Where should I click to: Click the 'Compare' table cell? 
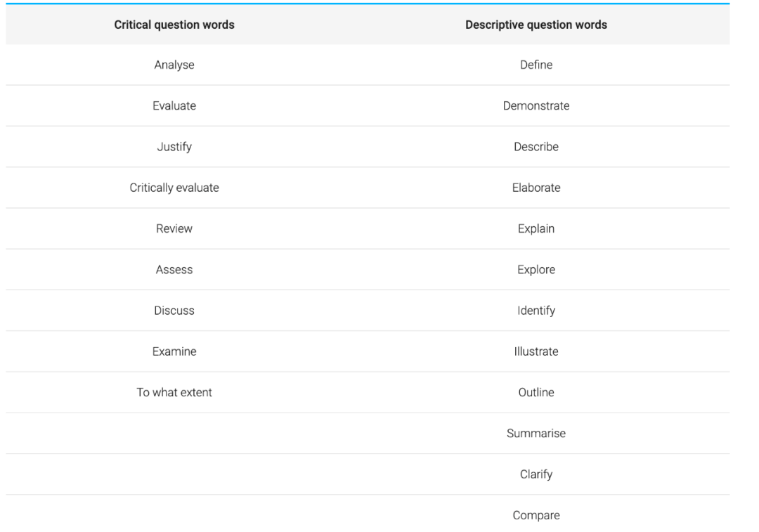pyautogui.click(x=536, y=515)
